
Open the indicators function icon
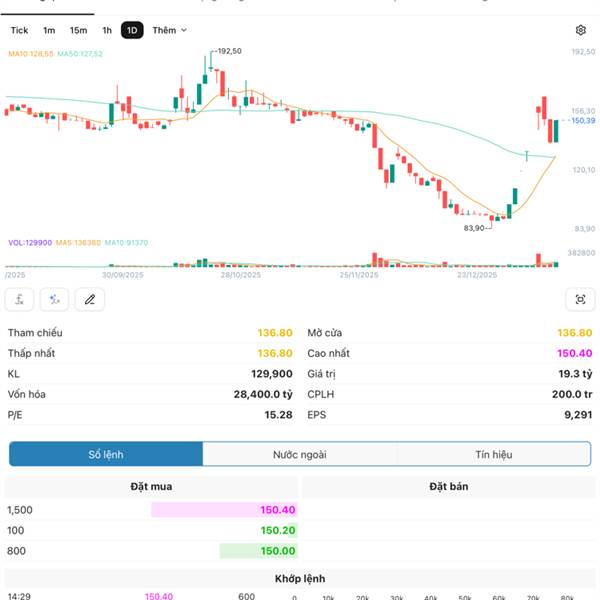point(20,299)
